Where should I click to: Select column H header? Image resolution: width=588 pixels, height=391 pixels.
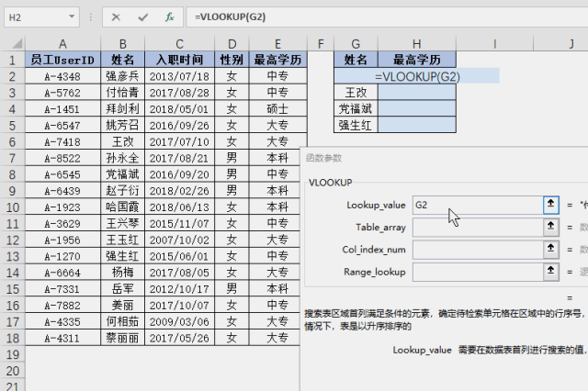[417, 44]
